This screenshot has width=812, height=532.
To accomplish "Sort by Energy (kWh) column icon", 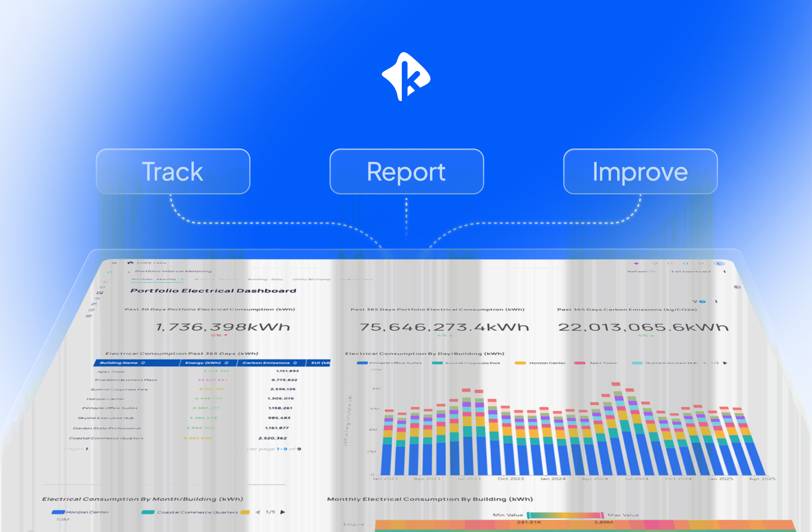I will [x=226, y=362].
